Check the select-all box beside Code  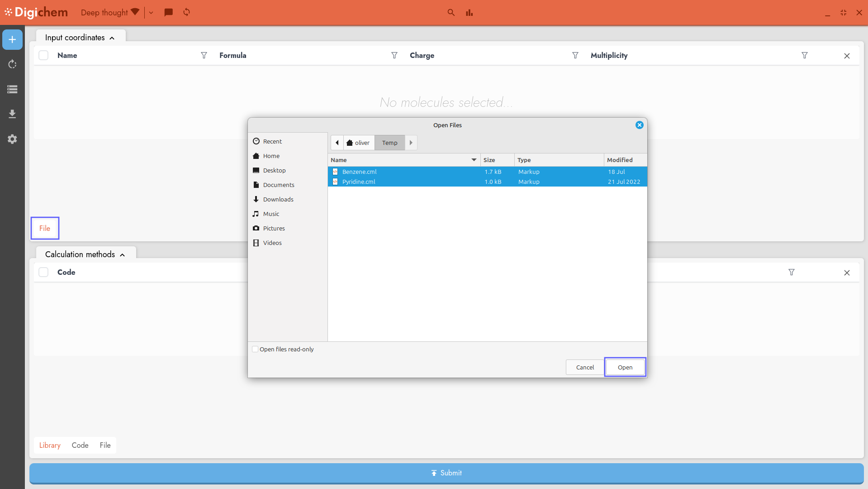(x=43, y=272)
